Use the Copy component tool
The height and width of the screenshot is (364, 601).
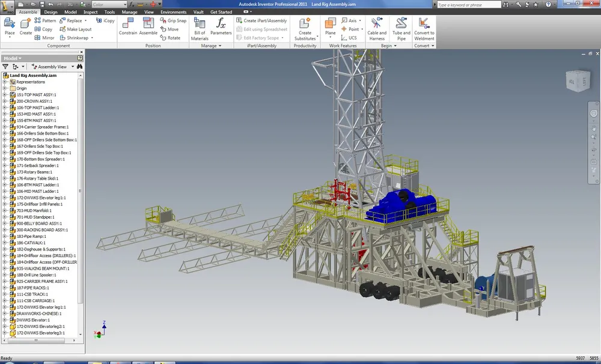[x=43, y=29]
